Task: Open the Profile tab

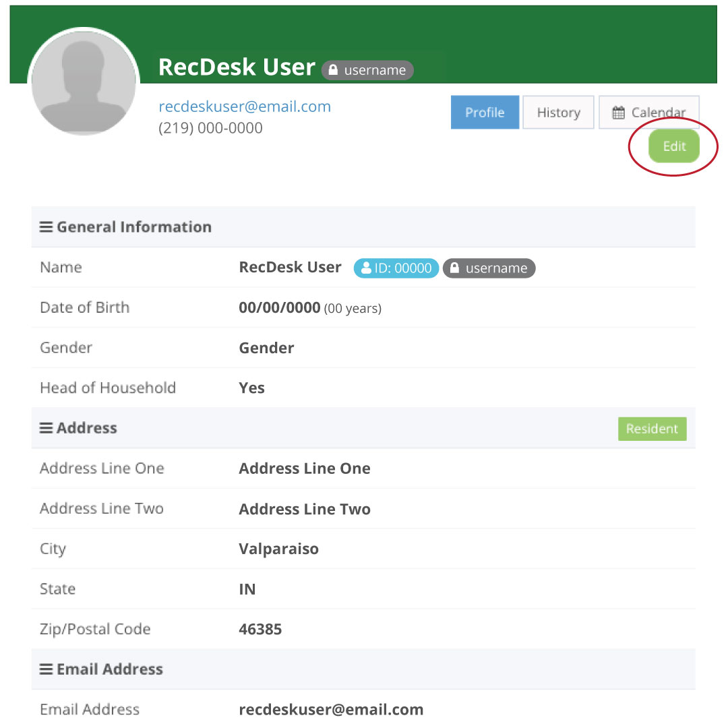Action: [x=485, y=113]
